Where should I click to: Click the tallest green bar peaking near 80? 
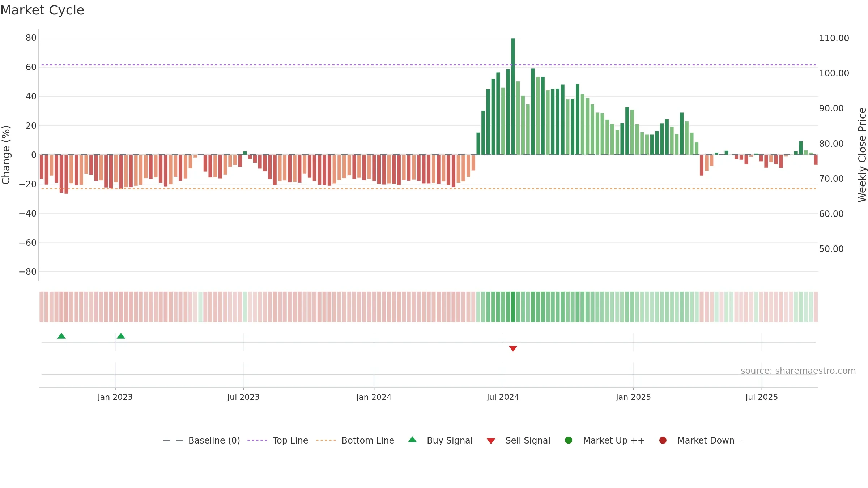tap(513, 97)
